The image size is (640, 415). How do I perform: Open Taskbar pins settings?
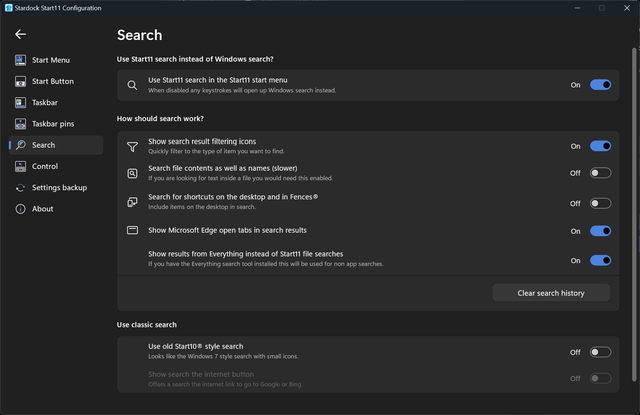(x=56, y=124)
